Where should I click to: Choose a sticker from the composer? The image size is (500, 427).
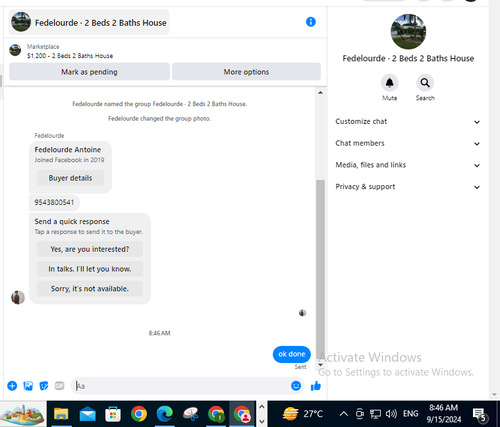44,386
